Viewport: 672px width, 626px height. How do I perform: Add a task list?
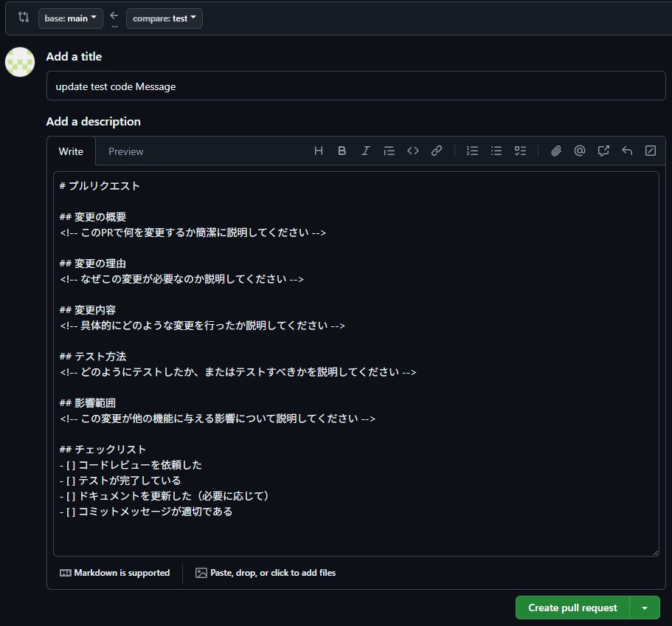click(519, 151)
